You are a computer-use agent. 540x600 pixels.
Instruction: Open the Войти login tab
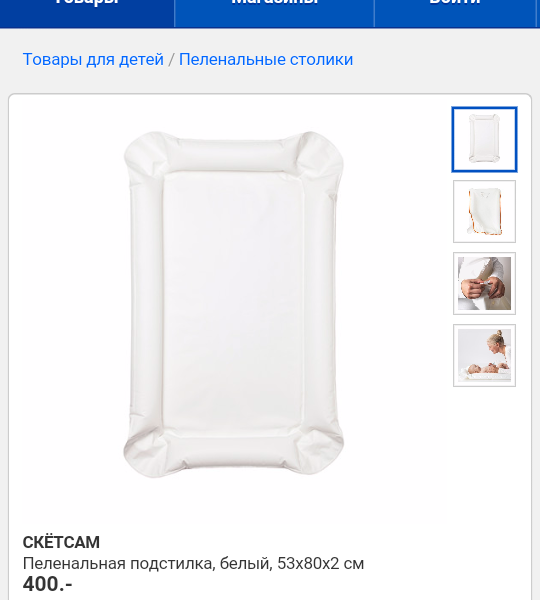455,13
